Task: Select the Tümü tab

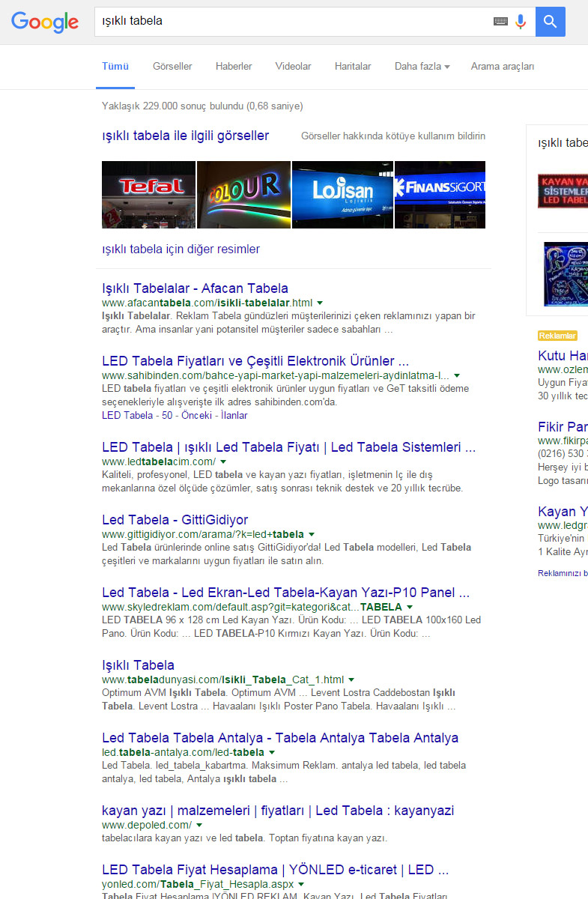Action: click(115, 67)
